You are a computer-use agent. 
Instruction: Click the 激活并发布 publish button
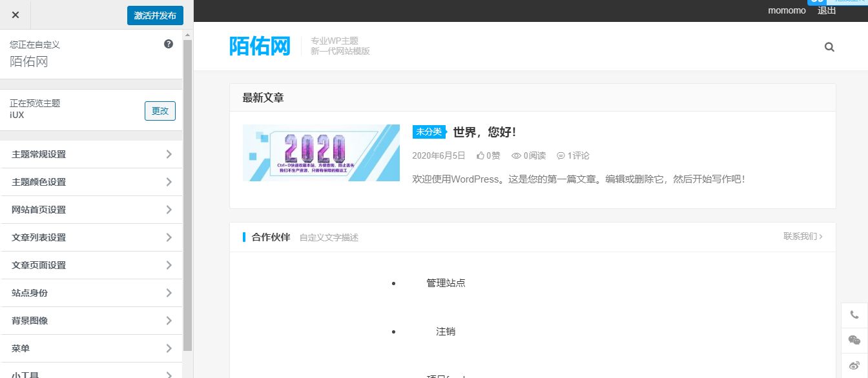[x=155, y=15]
